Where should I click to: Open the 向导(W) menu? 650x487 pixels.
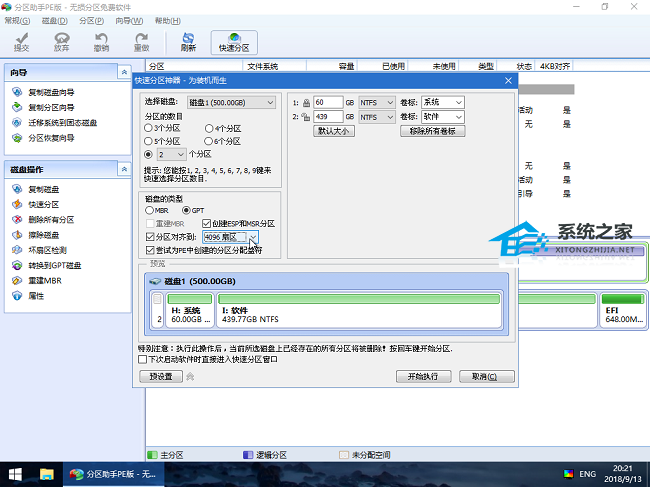[126, 20]
